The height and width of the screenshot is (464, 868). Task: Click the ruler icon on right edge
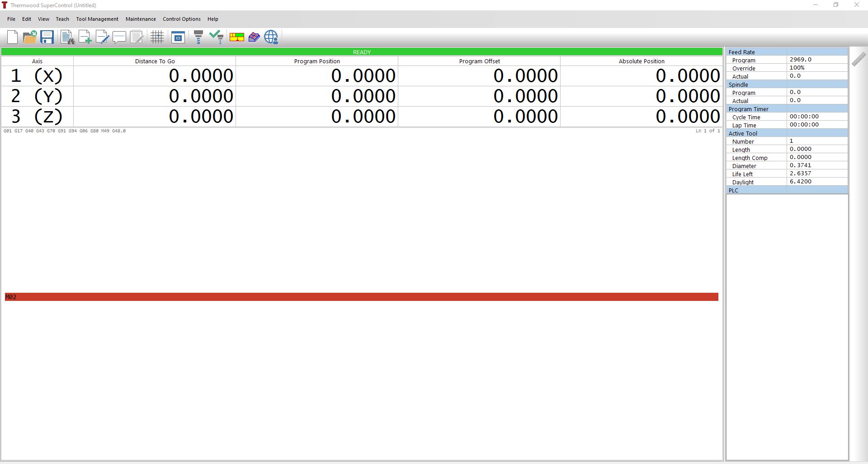[x=859, y=59]
